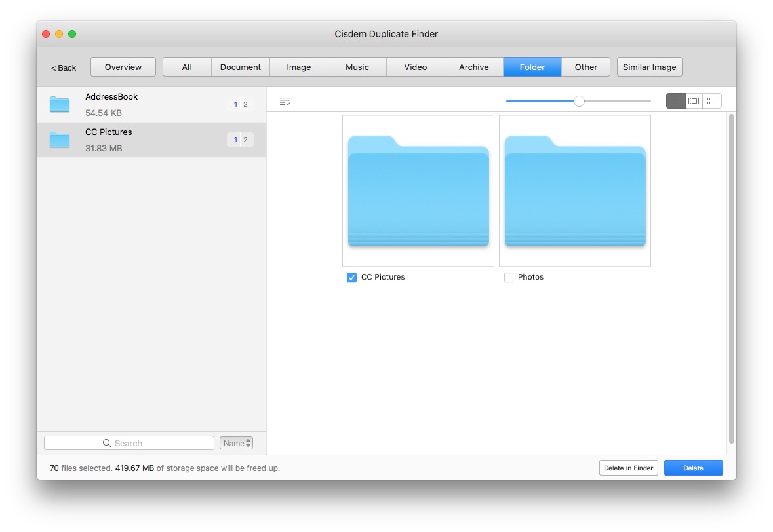Switch to list view with the list icon
This screenshot has height=532, width=773.
712,100
